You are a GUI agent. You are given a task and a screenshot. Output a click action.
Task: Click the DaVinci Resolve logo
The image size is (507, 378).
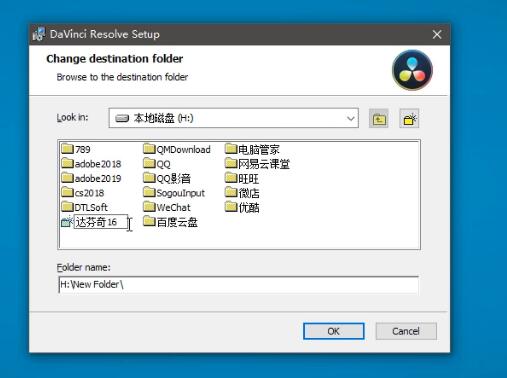click(x=412, y=70)
